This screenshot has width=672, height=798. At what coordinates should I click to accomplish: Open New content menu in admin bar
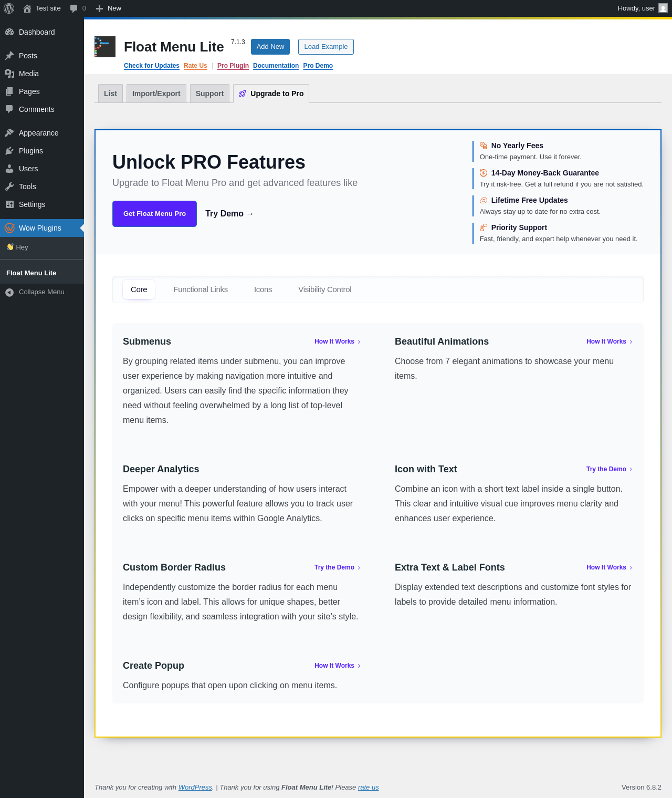[x=108, y=8]
